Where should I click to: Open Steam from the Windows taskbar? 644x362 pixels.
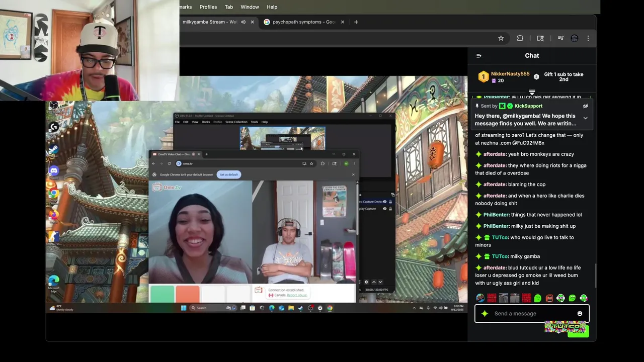coord(300,308)
